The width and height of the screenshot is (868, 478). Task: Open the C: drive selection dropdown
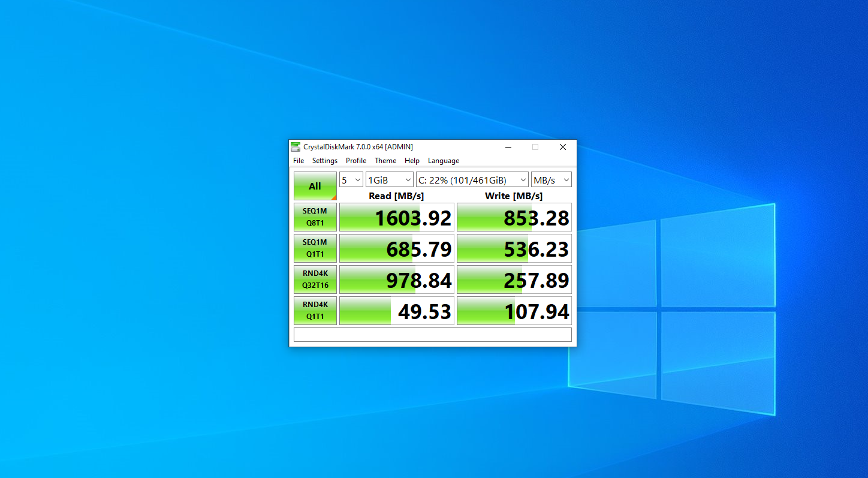pyautogui.click(x=472, y=180)
